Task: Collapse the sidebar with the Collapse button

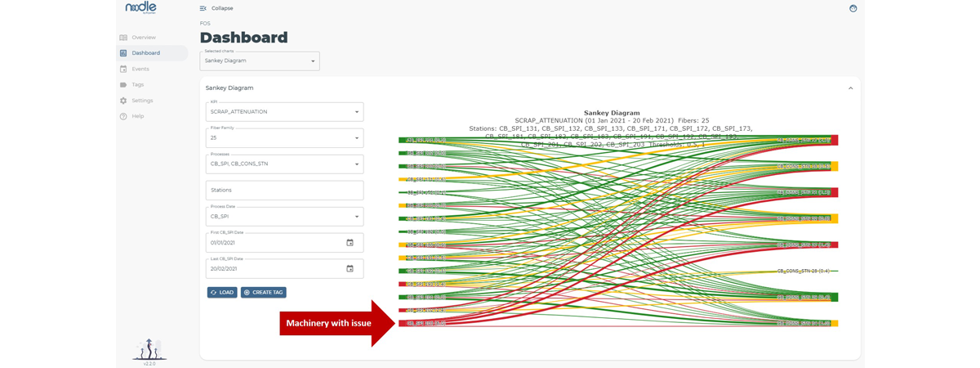Action: click(216, 8)
